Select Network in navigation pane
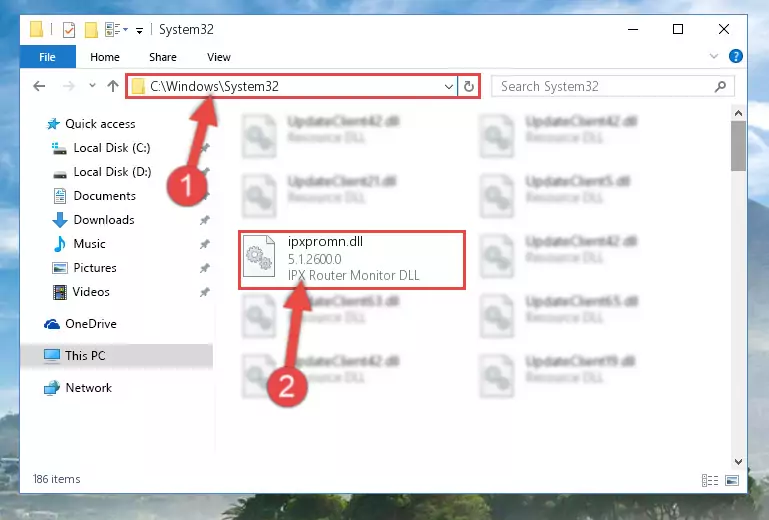The image size is (769, 520). click(88, 388)
